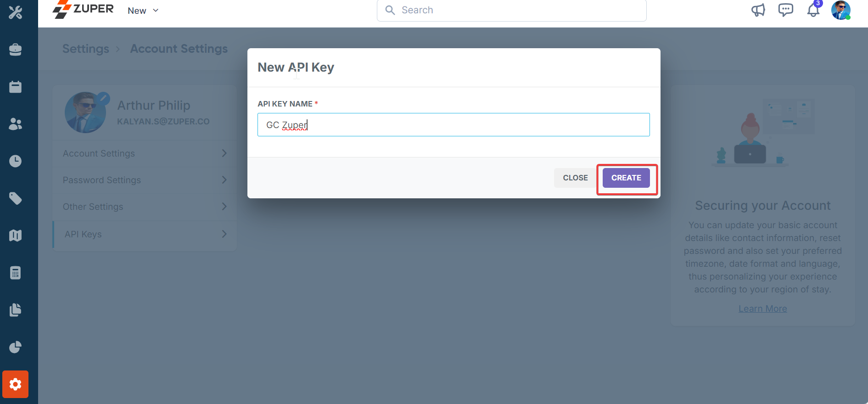Screen dimensions: 868x404
Task: Click the orange settings gear icon
Action: tap(15, 384)
